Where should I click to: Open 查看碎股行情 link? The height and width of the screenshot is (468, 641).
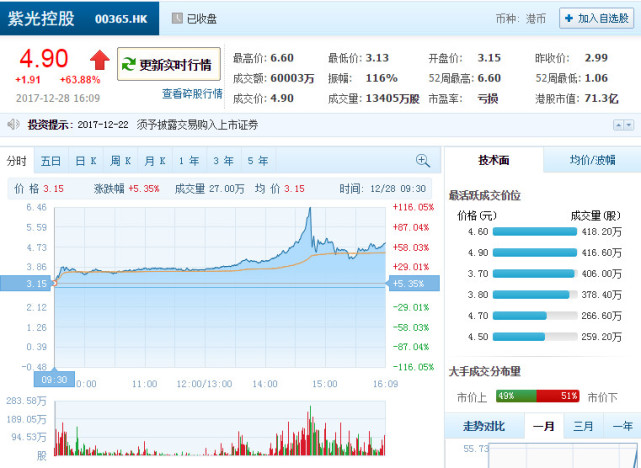point(192,94)
